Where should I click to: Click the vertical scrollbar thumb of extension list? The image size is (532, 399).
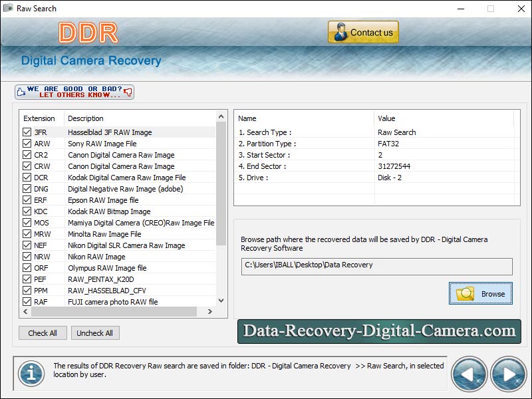point(221,184)
